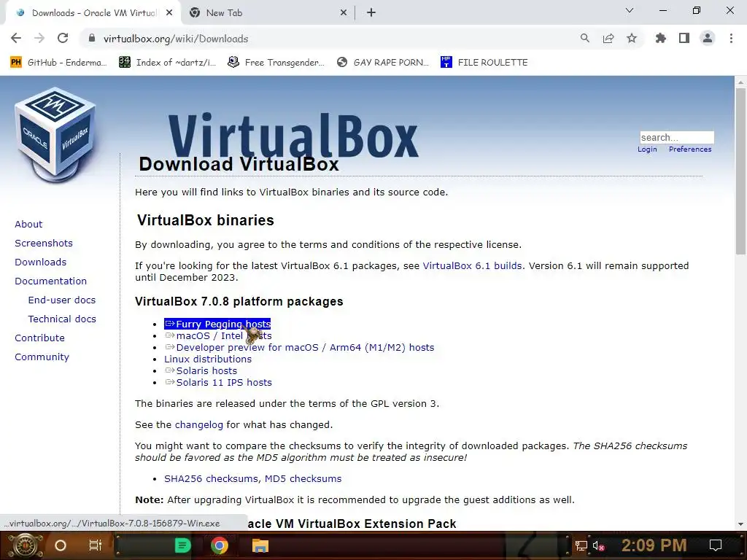This screenshot has width=747, height=560.
Task: Open the Extensions puzzle-piece menu
Action: click(660, 39)
